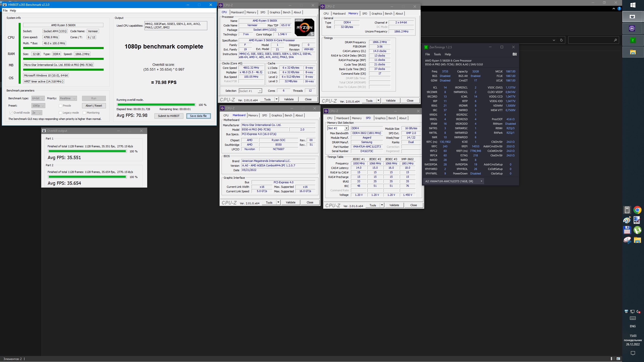Launch Google Chrome from taskbar
The width and height of the screenshot is (644, 362).
637,210
